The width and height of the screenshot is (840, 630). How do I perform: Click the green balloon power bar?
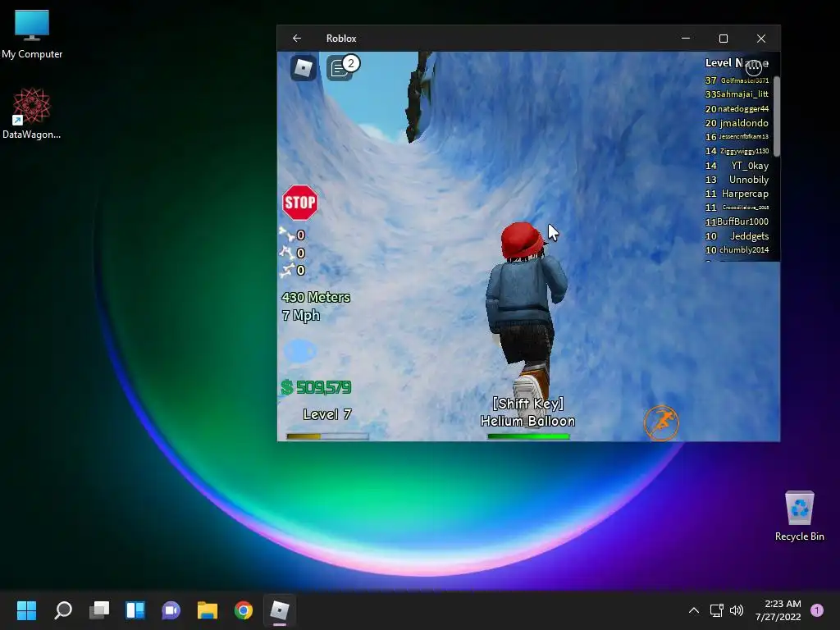(x=528, y=436)
